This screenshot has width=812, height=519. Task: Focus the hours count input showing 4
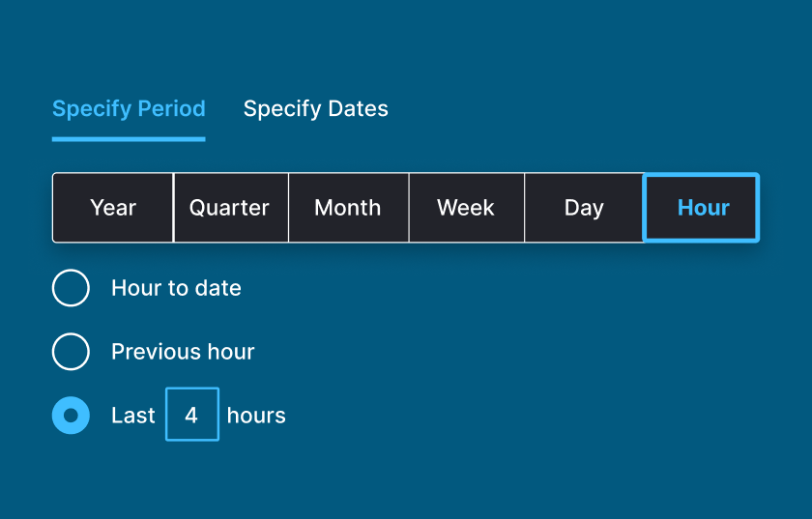coord(191,415)
